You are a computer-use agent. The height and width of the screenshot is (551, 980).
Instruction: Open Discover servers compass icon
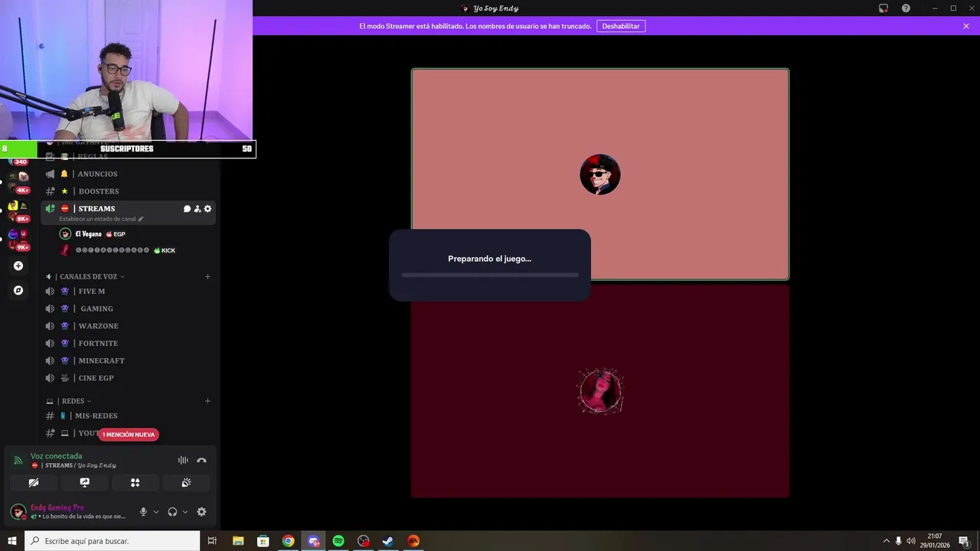(18, 290)
